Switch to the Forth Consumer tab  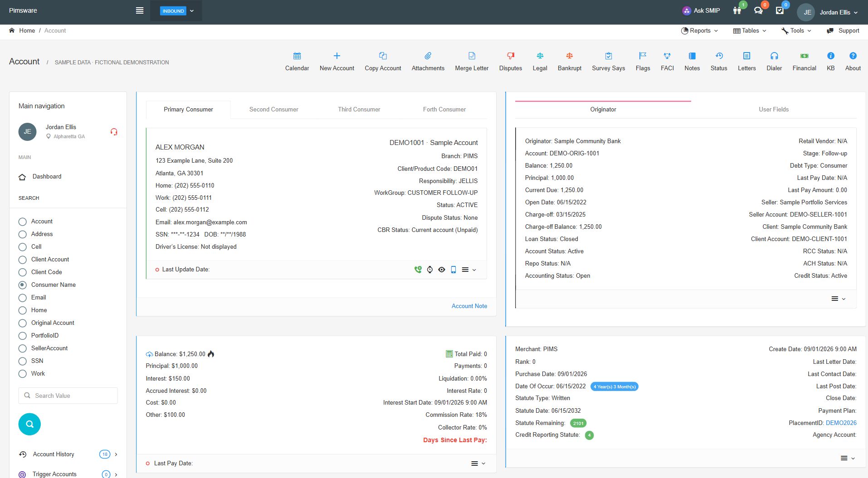pyautogui.click(x=444, y=109)
